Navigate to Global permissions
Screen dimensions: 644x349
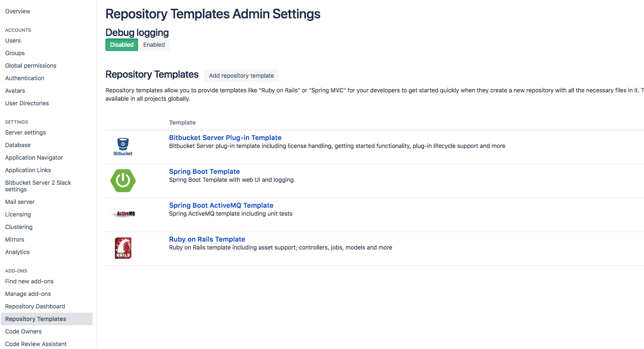point(31,66)
